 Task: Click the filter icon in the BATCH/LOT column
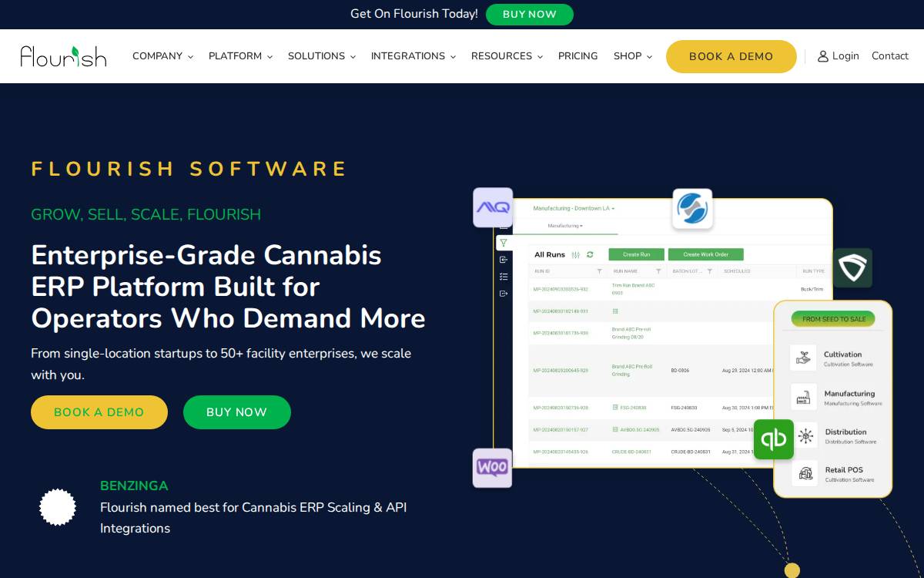[x=709, y=271]
